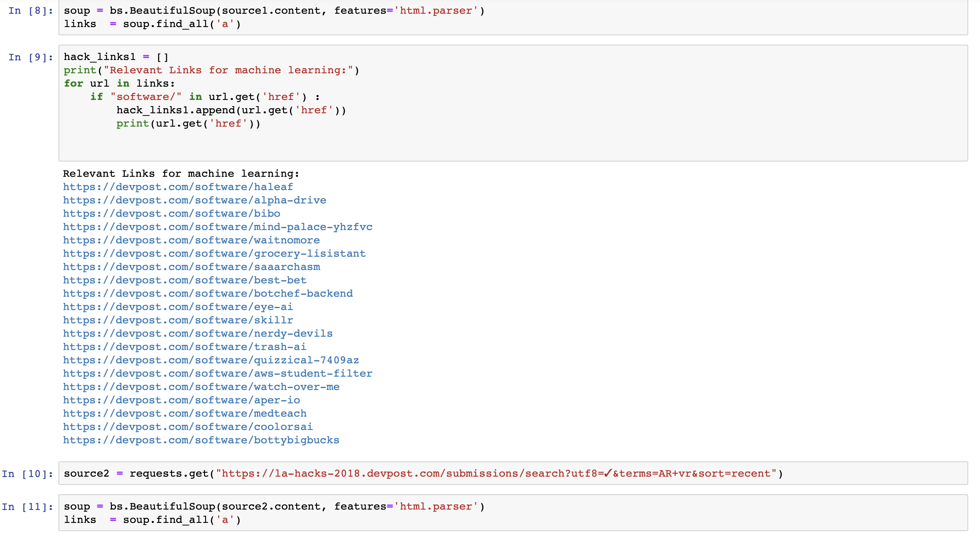Open botchef-backend link
Image resolution: width=980 pixels, height=537 pixels.
pyautogui.click(x=208, y=294)
